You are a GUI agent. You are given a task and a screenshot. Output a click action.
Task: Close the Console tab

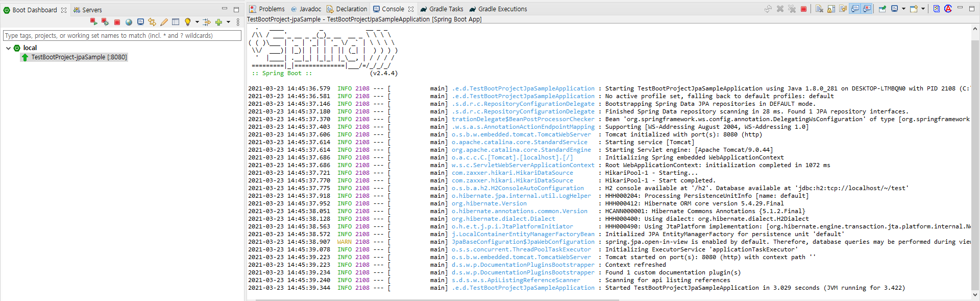pyautogui.click(x=411, y=9)
